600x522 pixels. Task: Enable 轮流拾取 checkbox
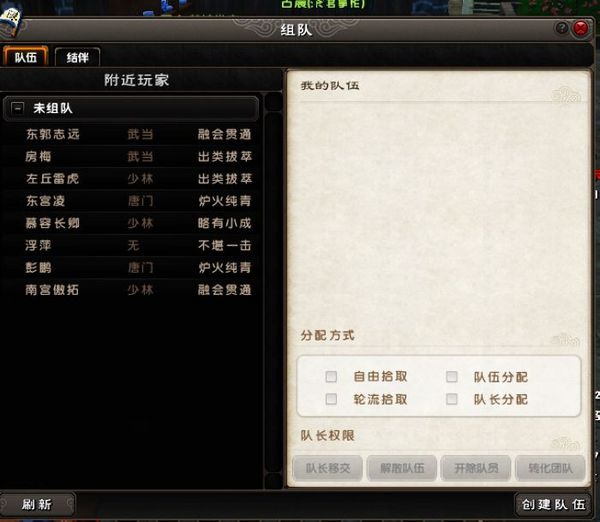click(331, 399)
